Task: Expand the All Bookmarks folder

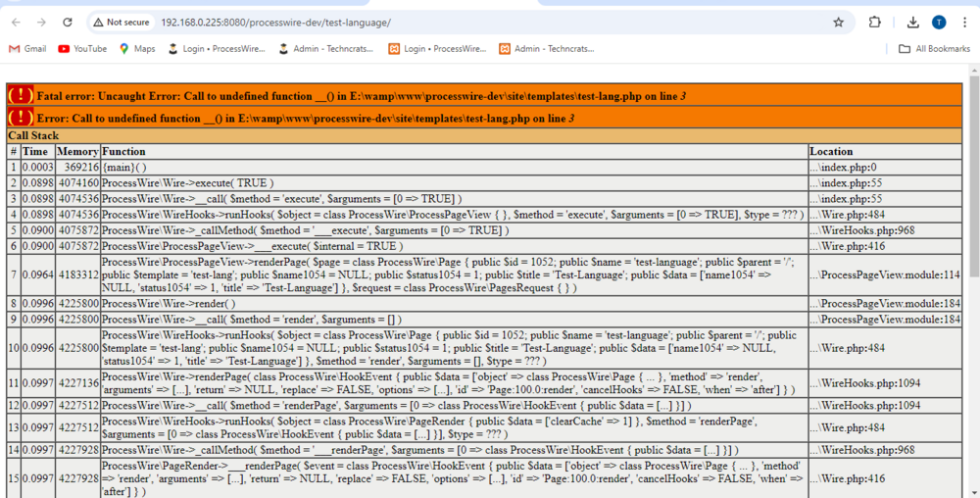Action: click(934, 48)
